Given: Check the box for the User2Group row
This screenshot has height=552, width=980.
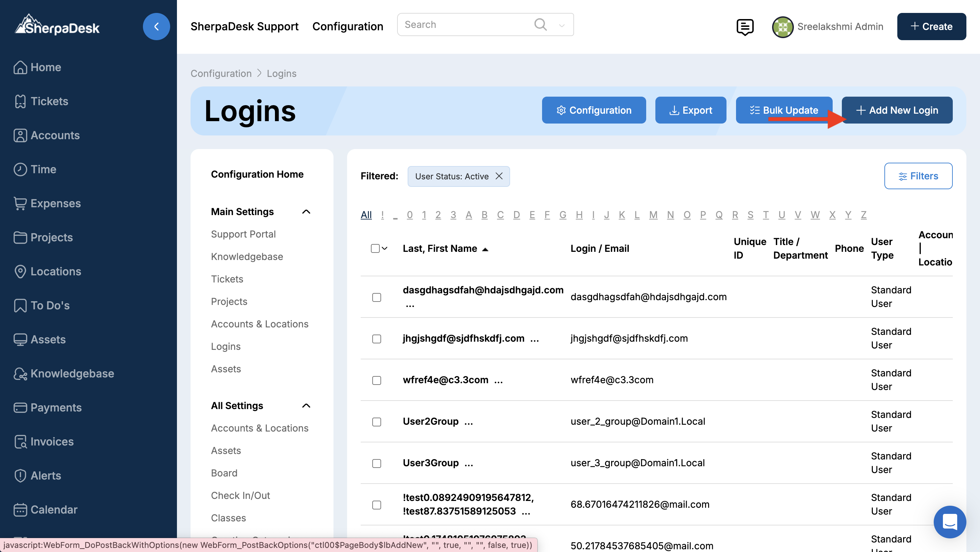Looking at the screenshot, I should pos(377,422).
